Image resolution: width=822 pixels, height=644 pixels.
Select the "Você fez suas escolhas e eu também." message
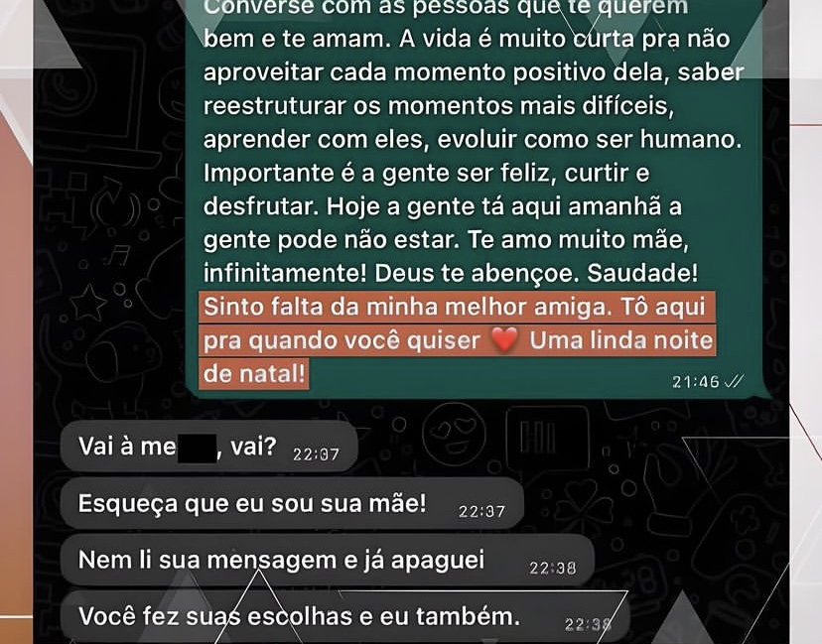pos(344,617)
